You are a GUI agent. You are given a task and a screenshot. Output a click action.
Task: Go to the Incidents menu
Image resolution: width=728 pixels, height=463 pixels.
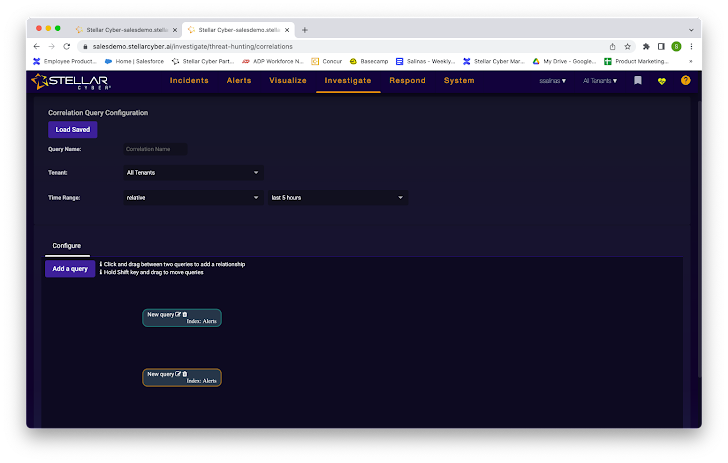[189, 80]
